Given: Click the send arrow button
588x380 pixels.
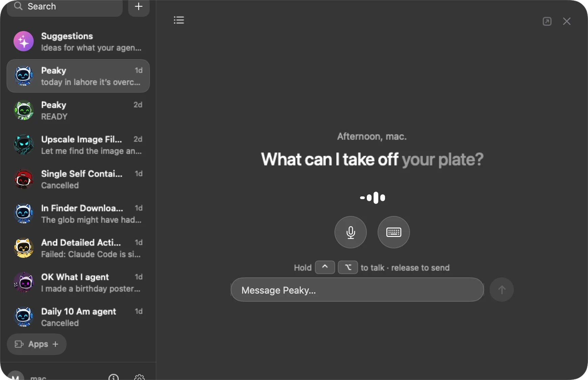Looking at the screenshot, I should (502, 290).
